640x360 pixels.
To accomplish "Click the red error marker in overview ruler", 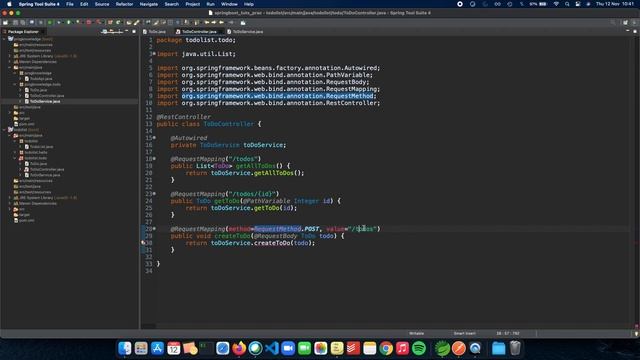I will [x=636, y=242].
